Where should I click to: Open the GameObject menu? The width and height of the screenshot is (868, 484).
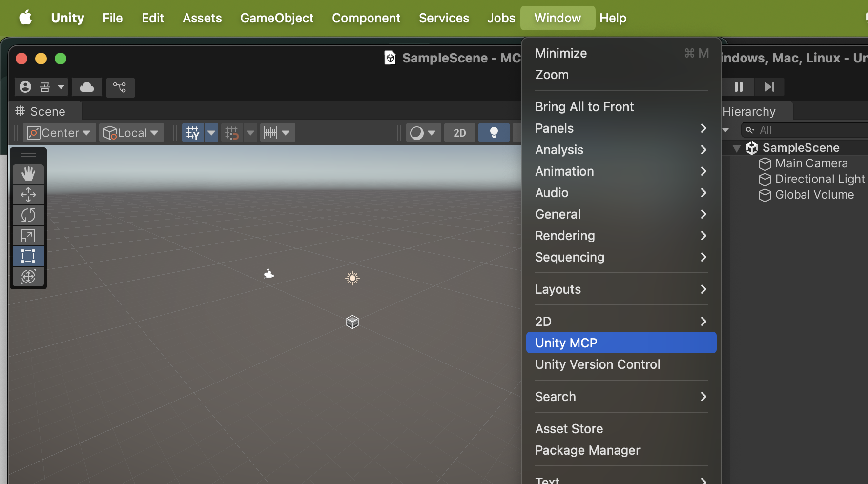click(277, 18)
